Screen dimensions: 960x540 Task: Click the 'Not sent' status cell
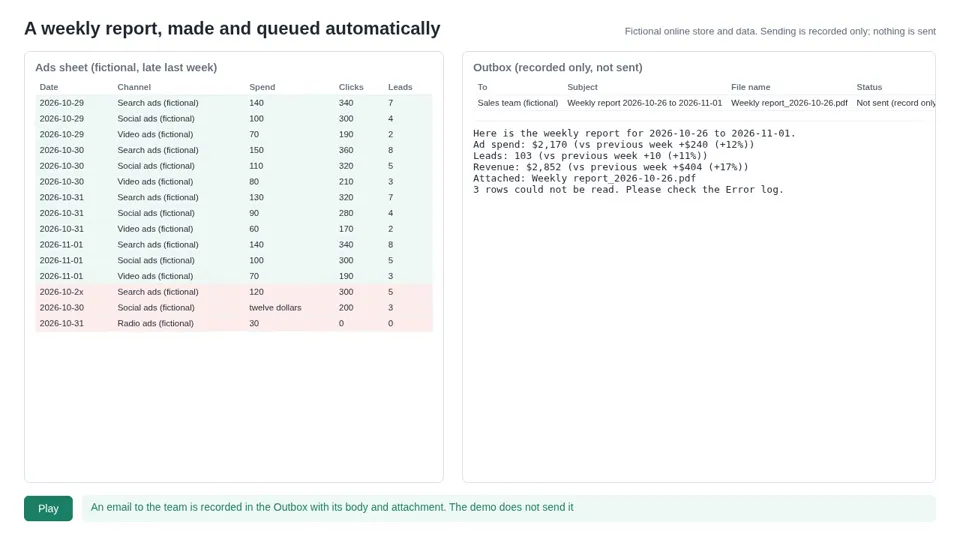point(896,103)
